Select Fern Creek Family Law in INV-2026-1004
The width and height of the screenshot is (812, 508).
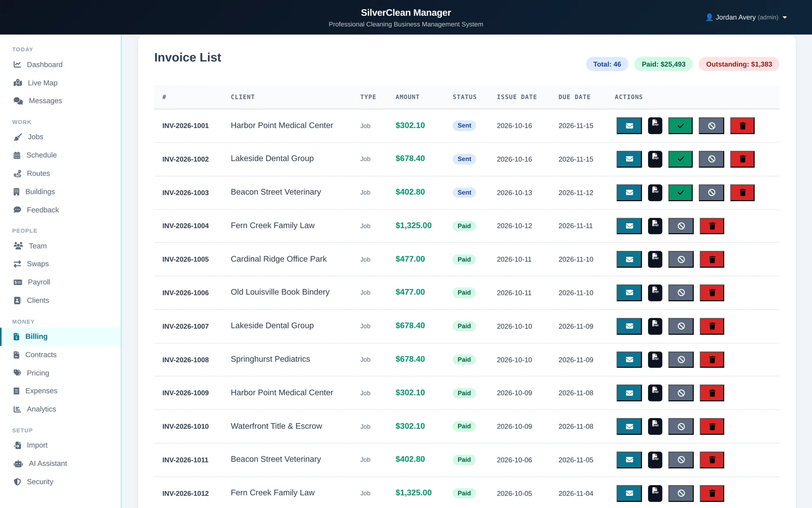coord(272,226)
